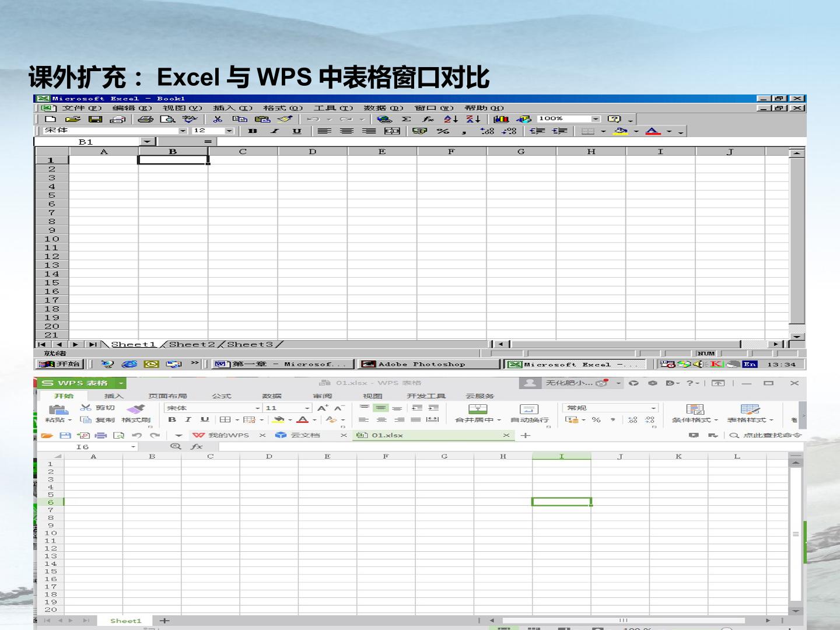Toggle middle vertical align in WPS ribbon
Image resolution: width=840 pixels, height=630 pixels.
(x=380, y=408)
